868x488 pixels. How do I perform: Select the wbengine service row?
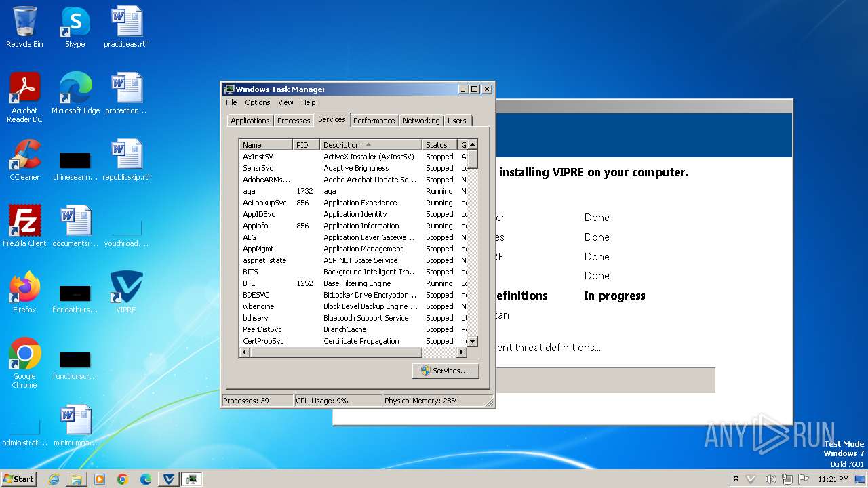coord(353,306)
